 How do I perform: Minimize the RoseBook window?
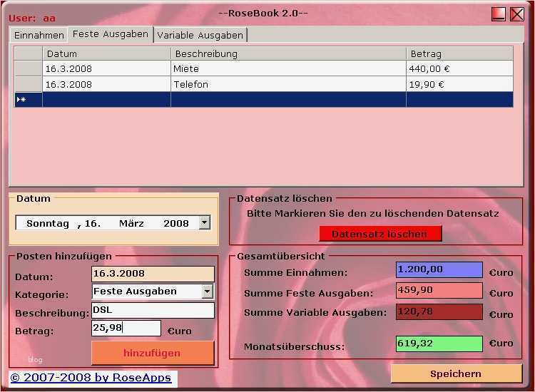(x=499, y=14)
